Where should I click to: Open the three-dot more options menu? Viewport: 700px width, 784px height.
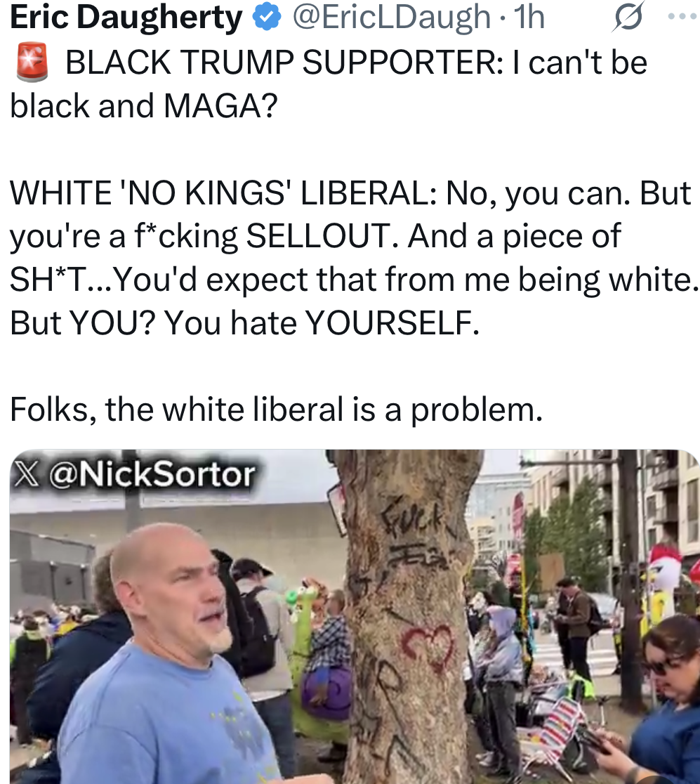(x=682, y=16)
